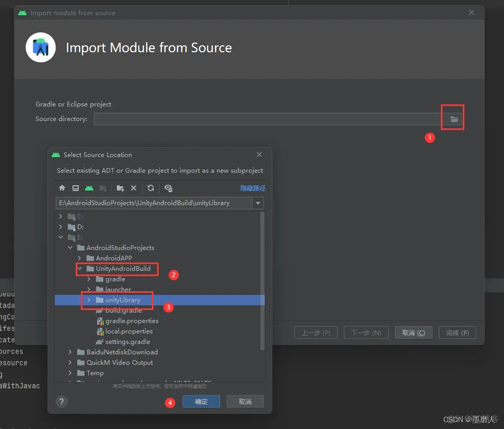The width and height of the screenshot is (504, 429).
Task: Select the gradle folder
Action: (115, 279)
